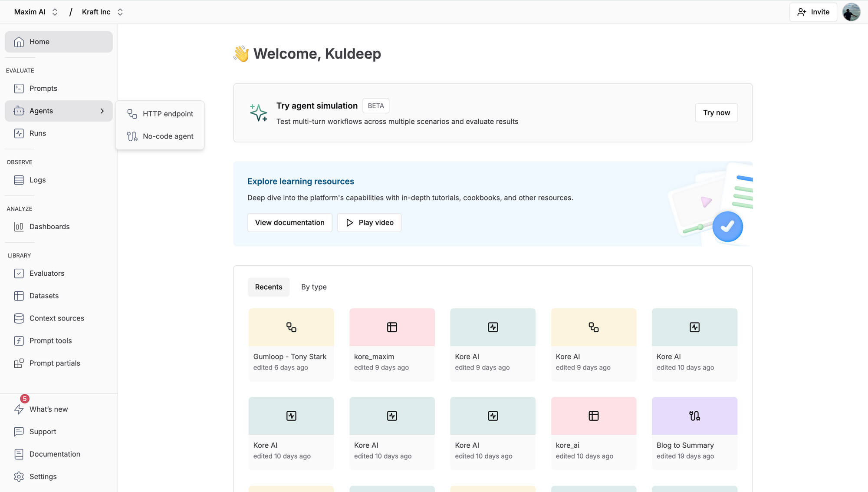Open the Blog to Summary card
This screenshot has height=492, width=868.
(x=694, y=433)
